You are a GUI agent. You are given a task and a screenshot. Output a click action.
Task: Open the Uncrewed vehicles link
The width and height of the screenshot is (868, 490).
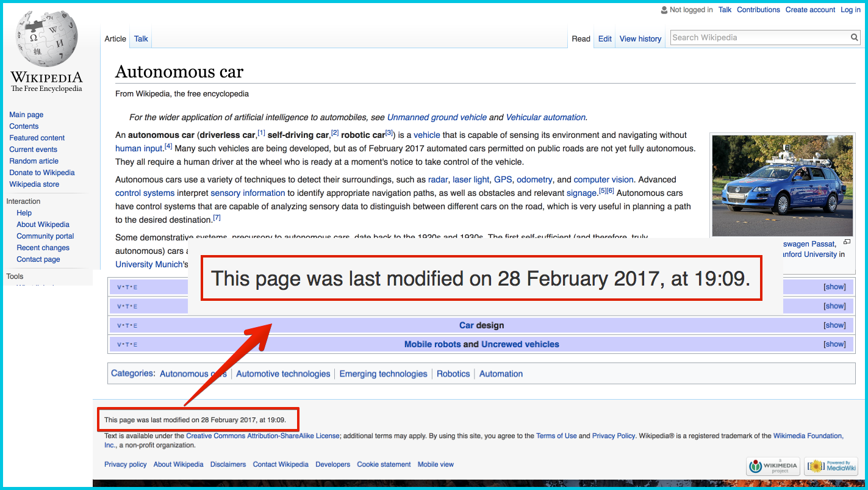[x=520, y=344]
